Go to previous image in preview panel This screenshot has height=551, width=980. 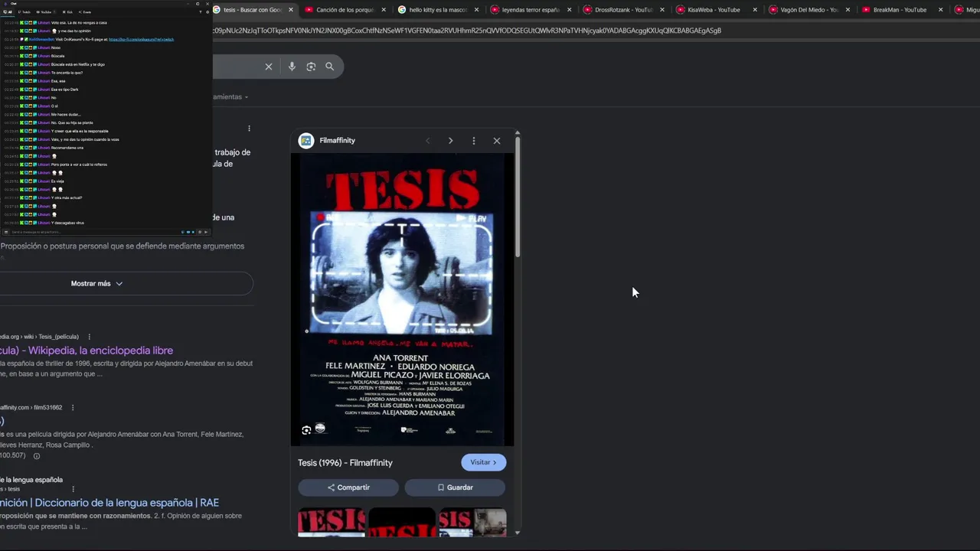tap(428, 141)
